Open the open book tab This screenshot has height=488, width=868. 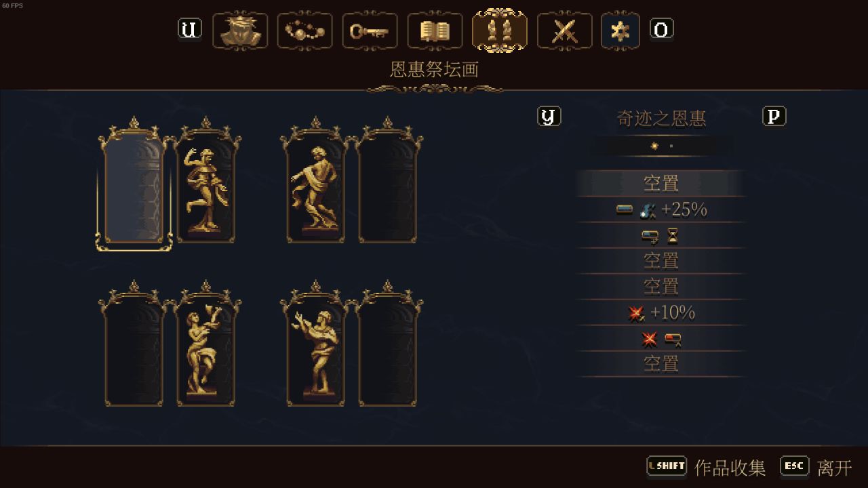pyautogui.click(x=435, y=30)
